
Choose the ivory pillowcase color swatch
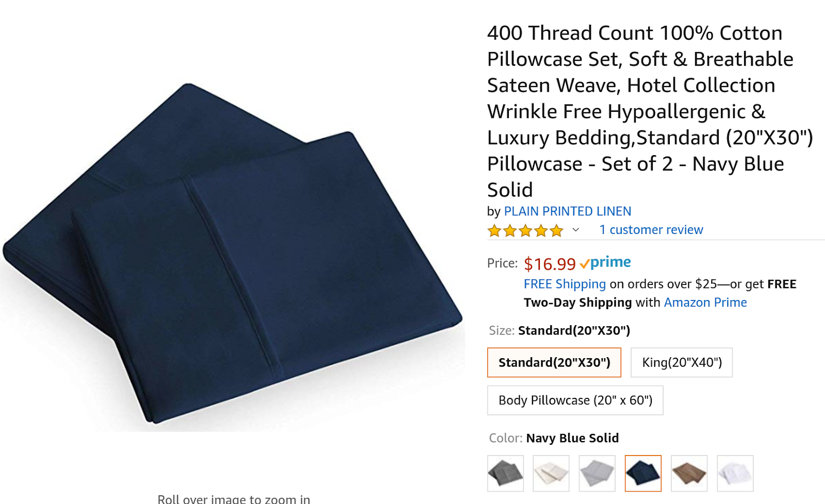[x=551, y=473]
